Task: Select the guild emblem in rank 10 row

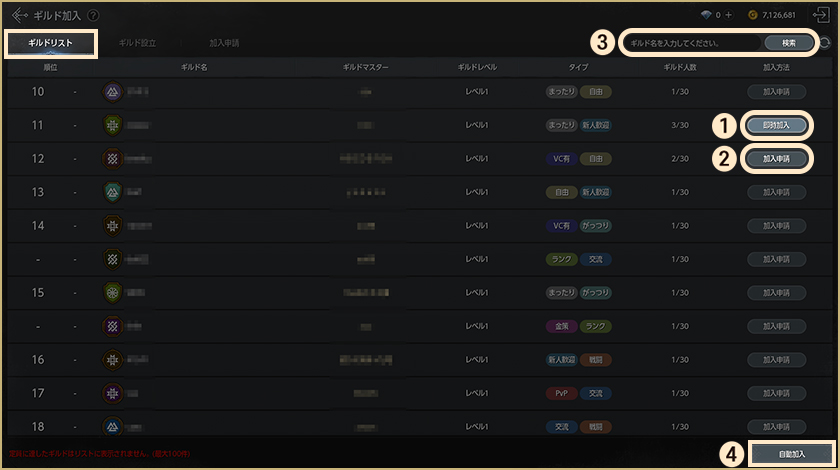Action: coord(113,91)
